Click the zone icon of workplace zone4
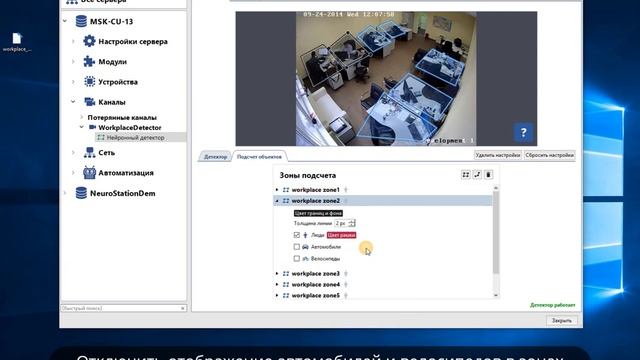Image resolution: width=640 pixels, height=360 pixels. coord(286,284)
